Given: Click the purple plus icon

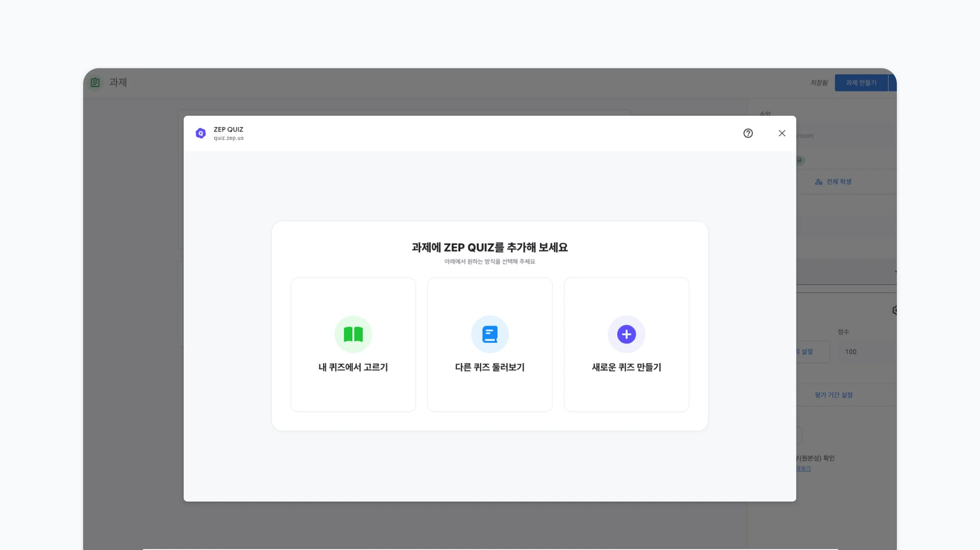Looking at the screenshot, I should tap(626, 334).
